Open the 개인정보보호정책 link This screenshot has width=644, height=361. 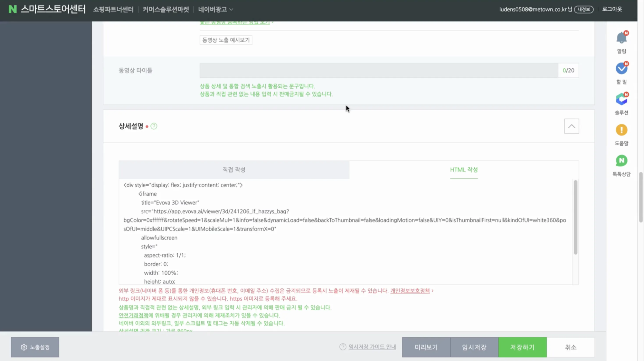(409, 290)
